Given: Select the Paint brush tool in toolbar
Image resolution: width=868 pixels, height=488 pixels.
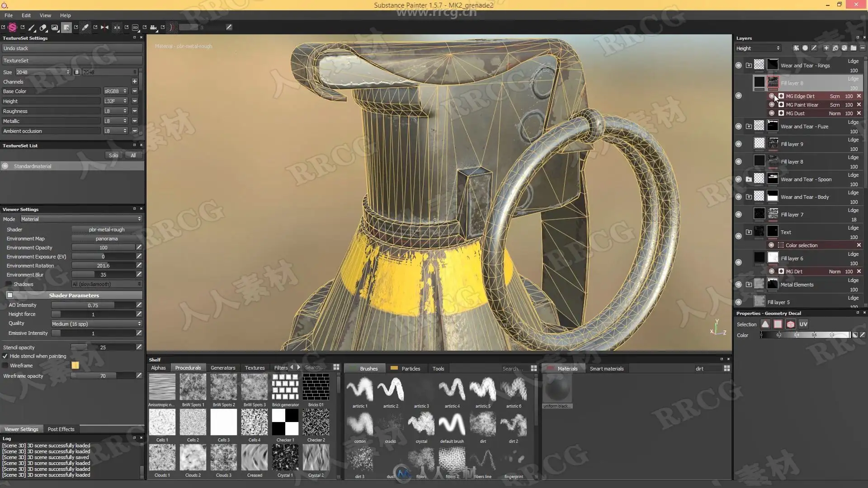Looking at the screenshot, I should click(32, 28).
